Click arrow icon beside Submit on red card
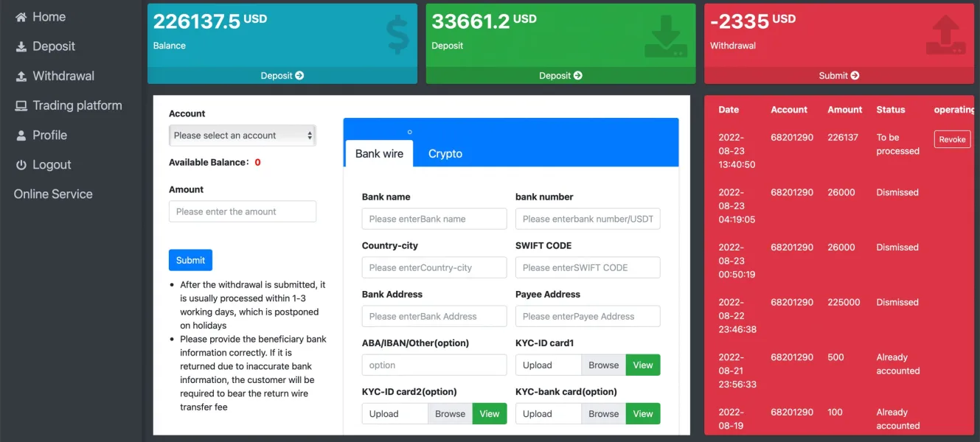This screenshot has width=980, height=442. click(x=854, y=75)
